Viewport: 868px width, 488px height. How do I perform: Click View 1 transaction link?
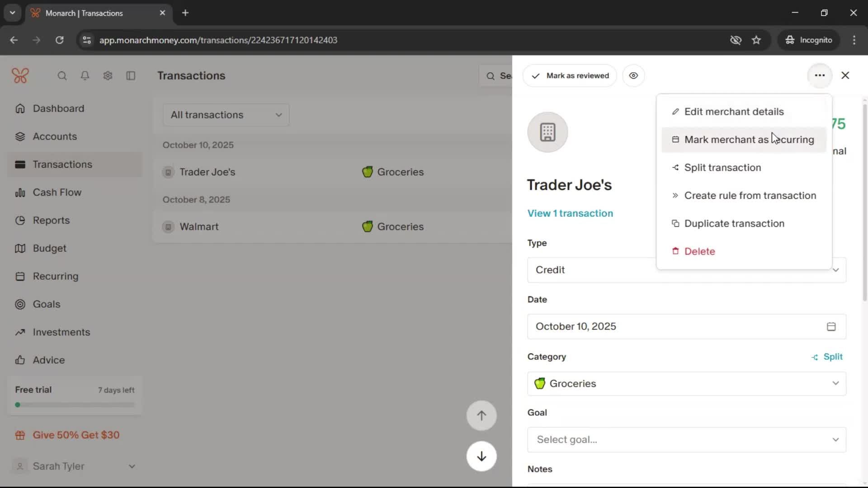click(x=570, y=213)
